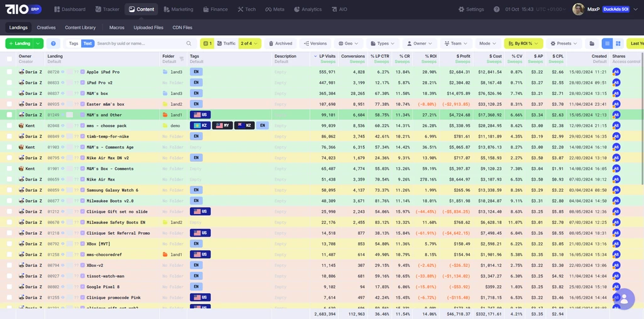Check the iPad Pro v2 row checkbox

pyautogui.click(x=9, y=82)
